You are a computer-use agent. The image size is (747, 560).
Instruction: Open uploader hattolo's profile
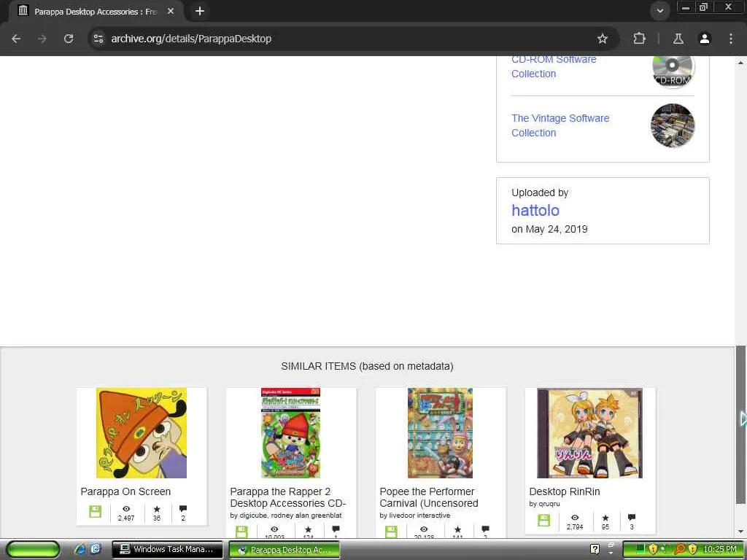point(535,210)
